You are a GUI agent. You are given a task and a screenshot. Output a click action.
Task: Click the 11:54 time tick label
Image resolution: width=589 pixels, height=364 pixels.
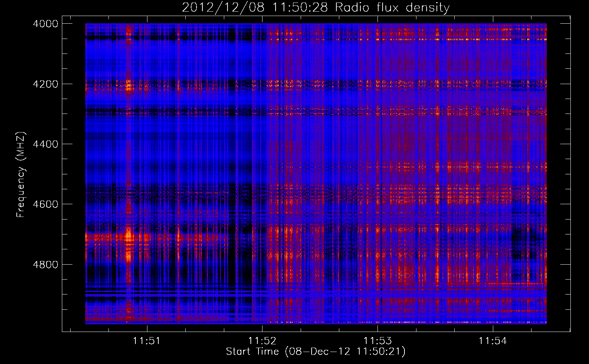(x=493, y=341)
